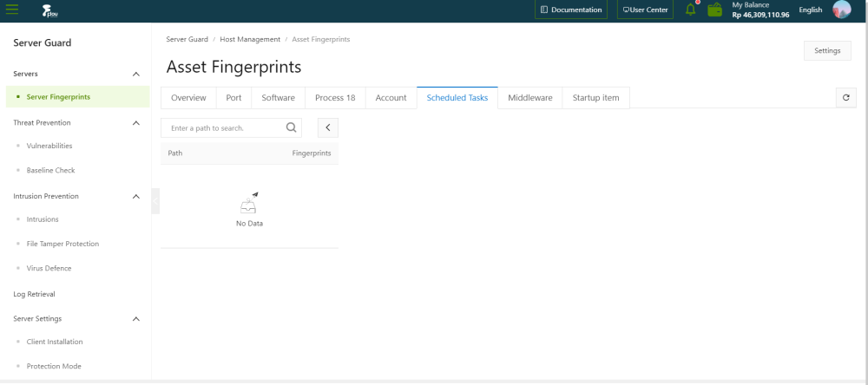Collapse the Server Settings section
This screenshot has height=385, width=868.
pyautogui.click(x=135, y=319)
